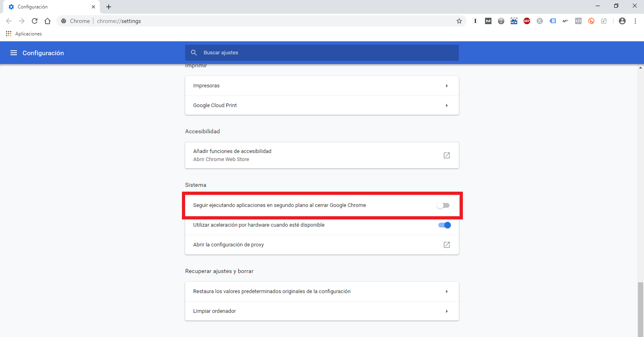Click the forward navigation arrow
The image size is (644, 337).
pyautogui.click(x=22, y=21)
